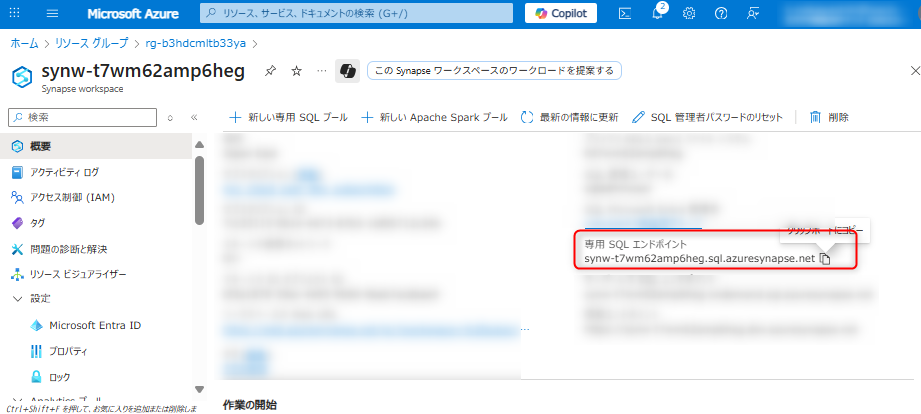The image size is (921, 414).
Task: Navigate to ホーム breadcrumb
Action: coord(24,43)
